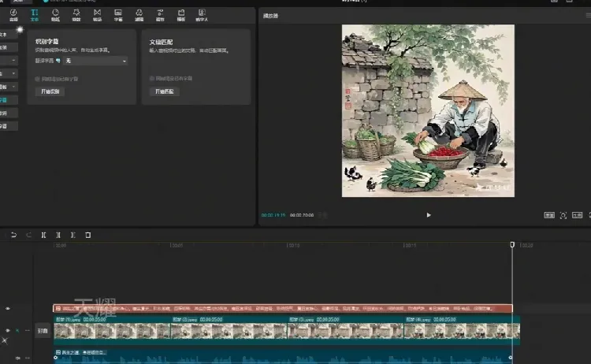Toggle the mute icon on the audio track
The height and width of the screenshot is (364, 591).
(x=17, y=358)
